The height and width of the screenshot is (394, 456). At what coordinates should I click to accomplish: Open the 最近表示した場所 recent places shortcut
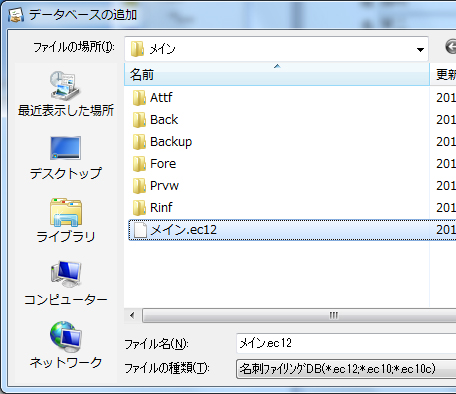(x=66, y=94)
